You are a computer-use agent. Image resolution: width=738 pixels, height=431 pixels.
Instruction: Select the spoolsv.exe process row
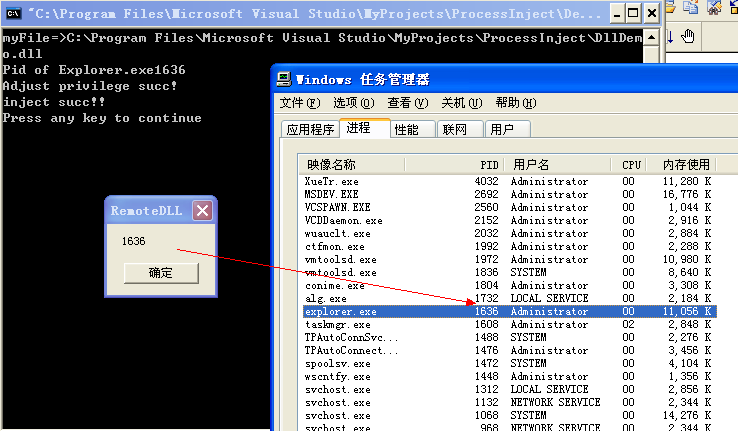[x=509, y=364]
